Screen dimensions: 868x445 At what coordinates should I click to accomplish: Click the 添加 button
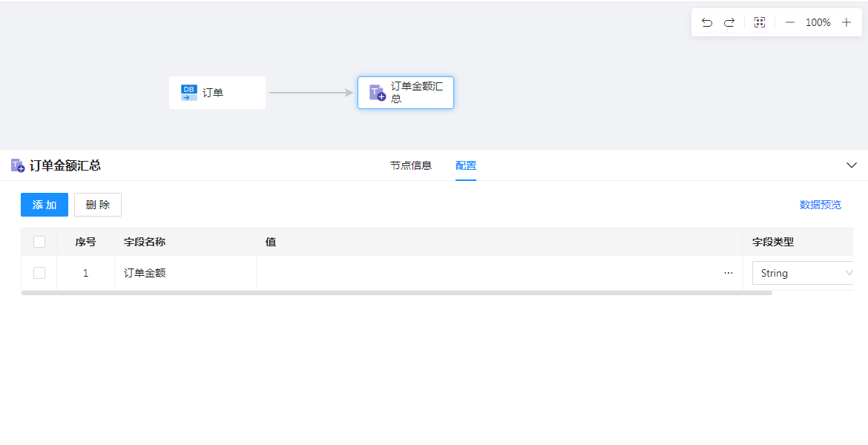tap(45, 205)
